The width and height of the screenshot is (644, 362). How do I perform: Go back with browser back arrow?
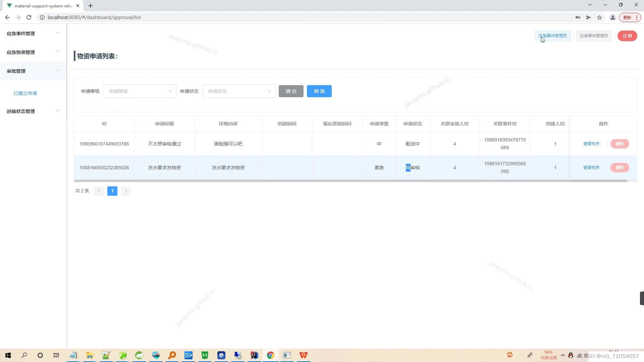7,17
